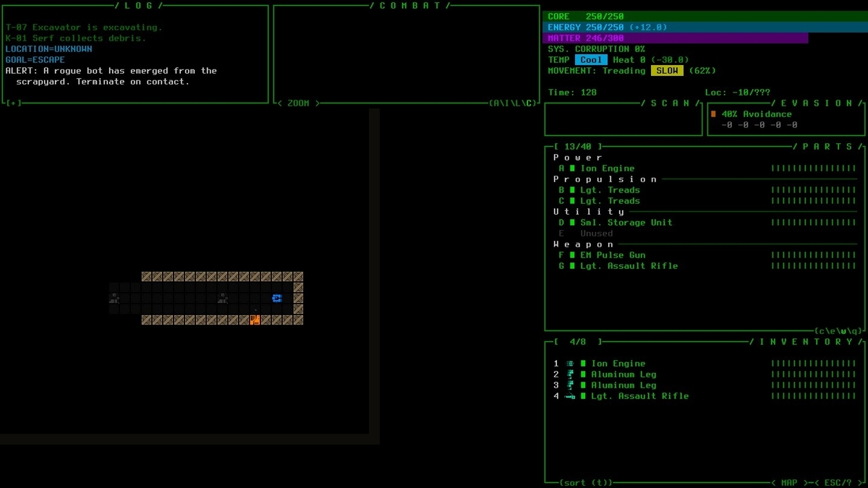
Task: Click the blue ENERGY 250/250 bar
Action: (x=705, y=27)
